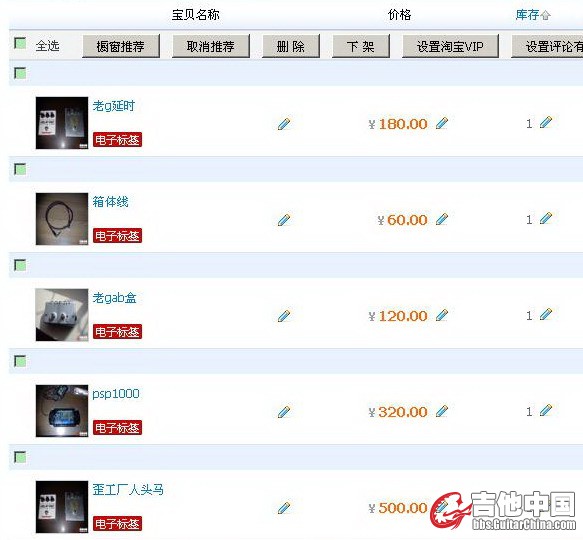This screenshot has height=540, width=583.
Task: Click the 取消推荐 button
Action: point(211,46)
